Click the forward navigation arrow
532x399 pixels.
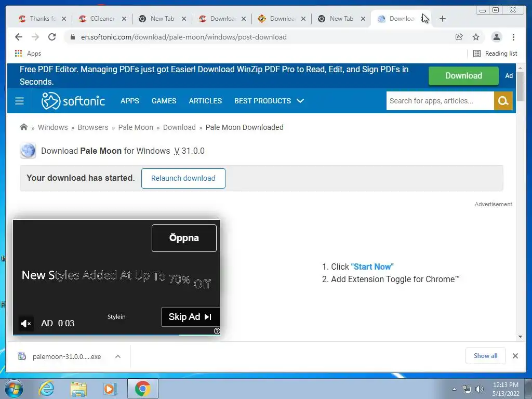coord(35,37)
